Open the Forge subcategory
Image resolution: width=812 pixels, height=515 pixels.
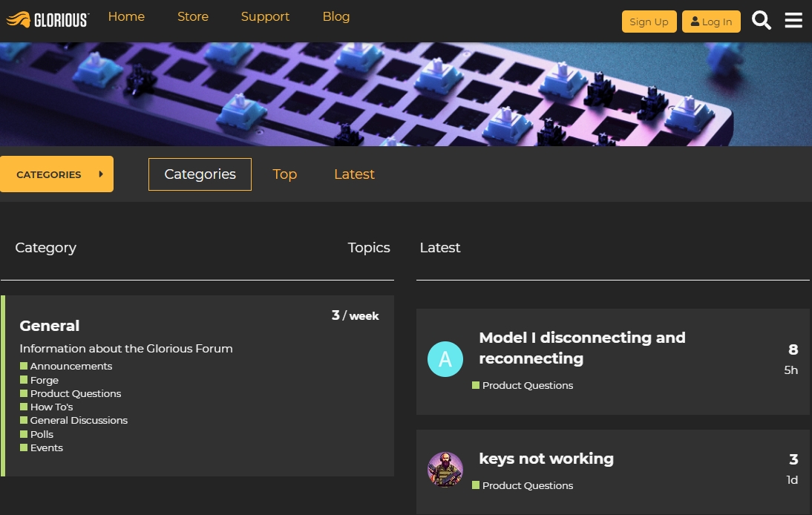tap(45, 380)
